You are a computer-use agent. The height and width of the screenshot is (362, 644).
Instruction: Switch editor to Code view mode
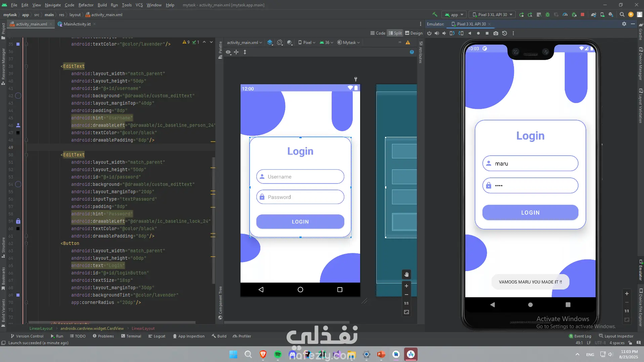point(378,33)
